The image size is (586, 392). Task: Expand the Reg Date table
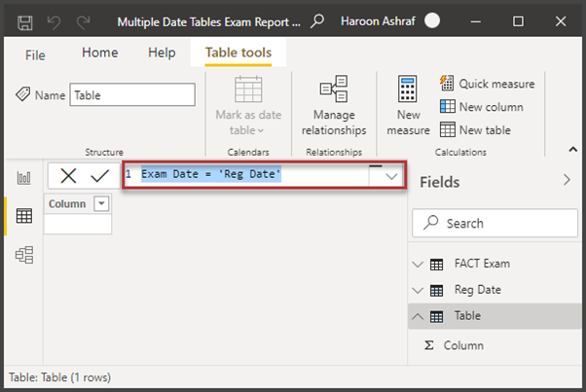[418, 290]
